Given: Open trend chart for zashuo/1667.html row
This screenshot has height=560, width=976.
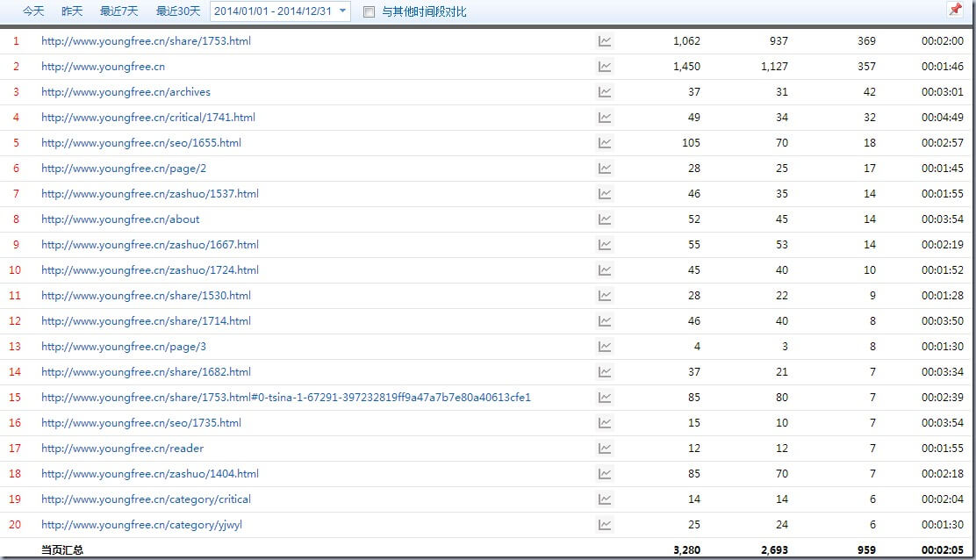Looking at the screenshot, I should point(605,245).
